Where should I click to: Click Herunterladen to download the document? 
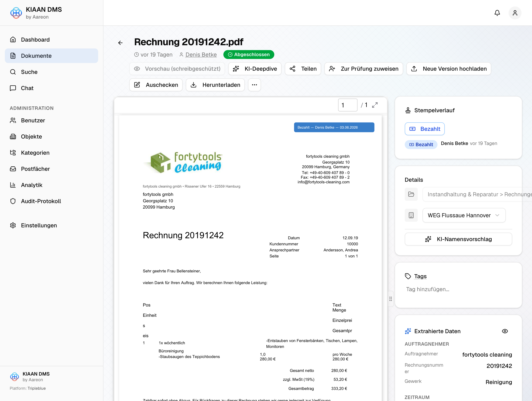(215, 85)
